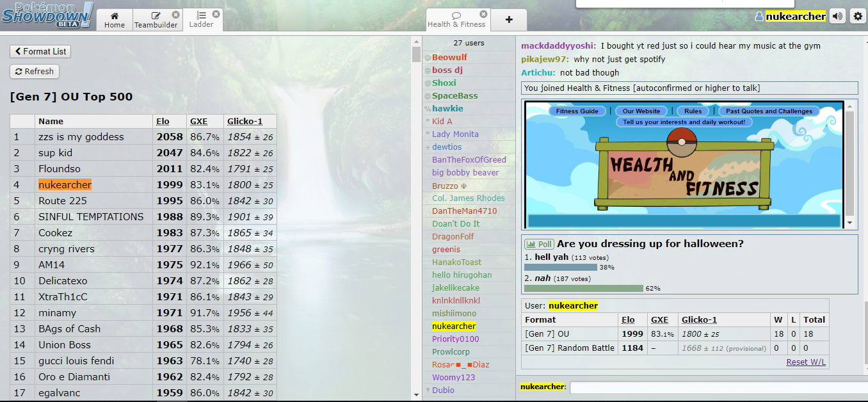Click the plus icon to join a room

tap(509, 20)
